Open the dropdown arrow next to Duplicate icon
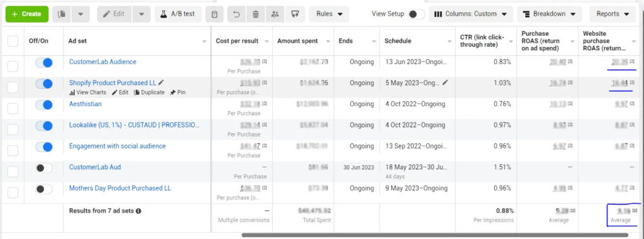The height and width of the screenshot is (239, 644). (80, 14)
